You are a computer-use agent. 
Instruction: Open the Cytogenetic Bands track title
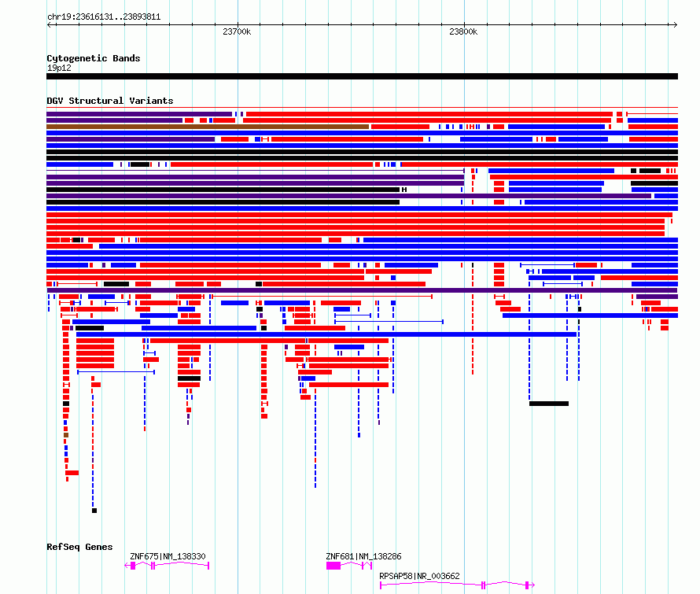tap(94, 58)
